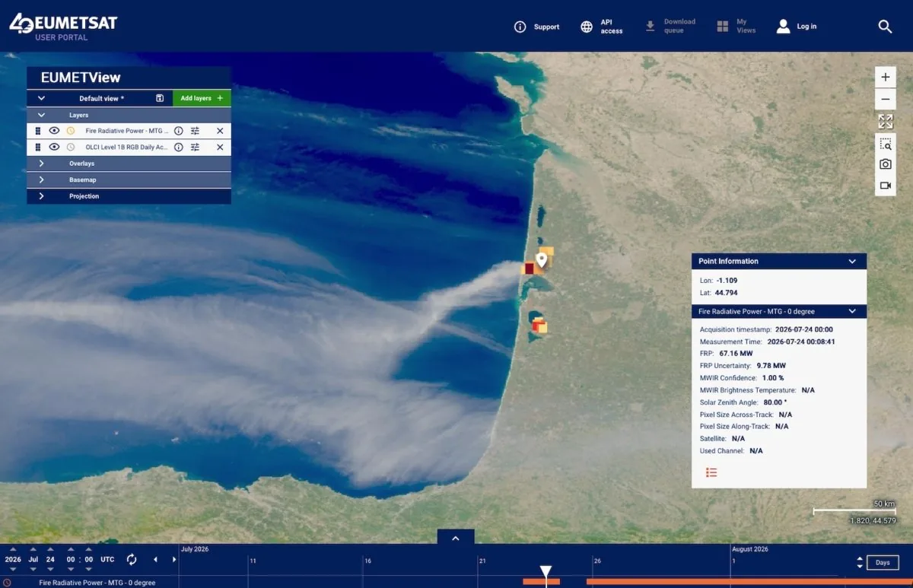Image resolution: width=913 pixels, height=588 pixels.
Task: Increase the year 2026 value
Action: pos(13,549)
